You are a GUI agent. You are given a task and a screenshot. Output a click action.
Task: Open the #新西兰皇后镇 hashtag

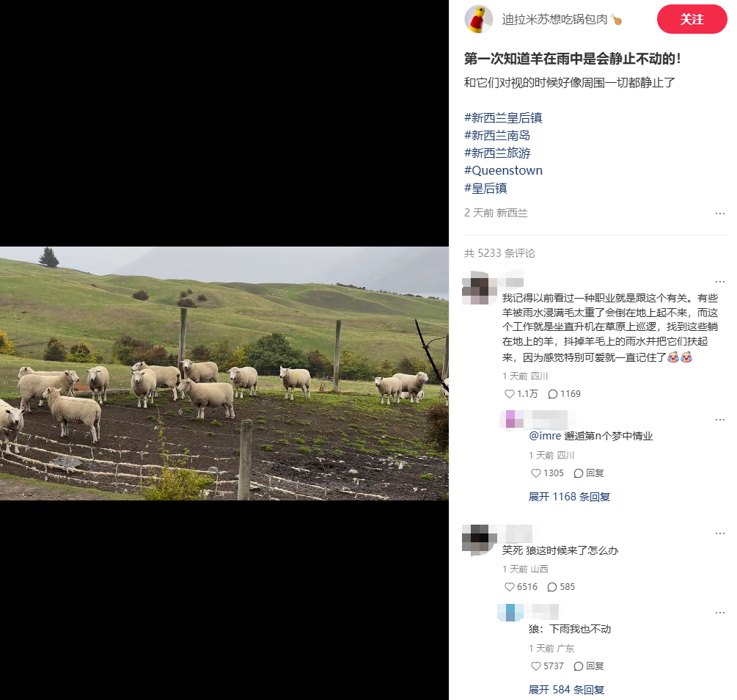503,117
